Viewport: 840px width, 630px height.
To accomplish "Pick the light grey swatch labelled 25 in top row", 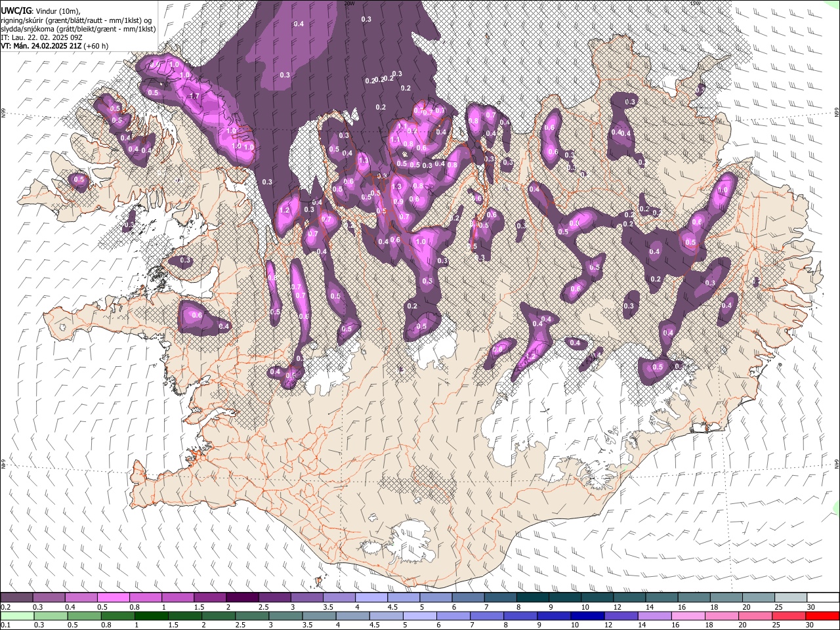I will (791, 597).
